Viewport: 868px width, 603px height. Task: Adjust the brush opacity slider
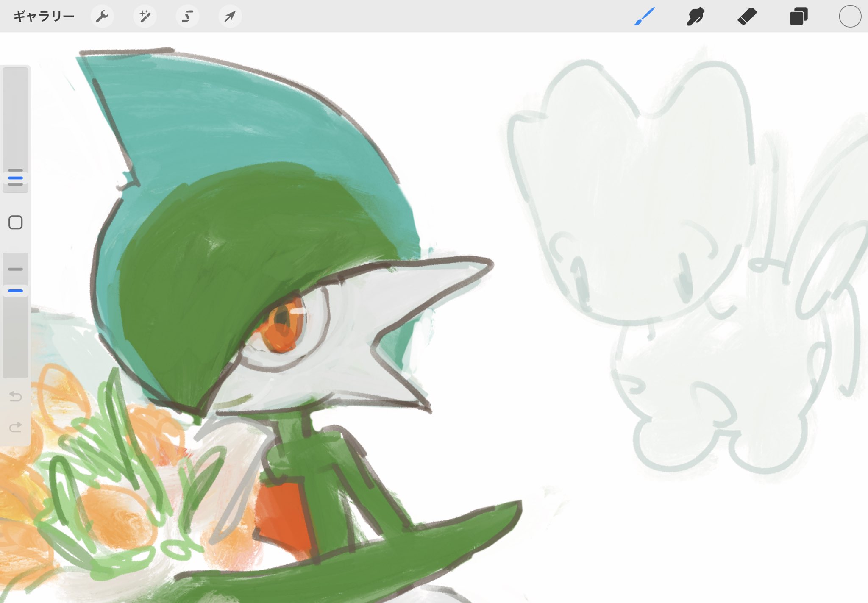[16, 315]
